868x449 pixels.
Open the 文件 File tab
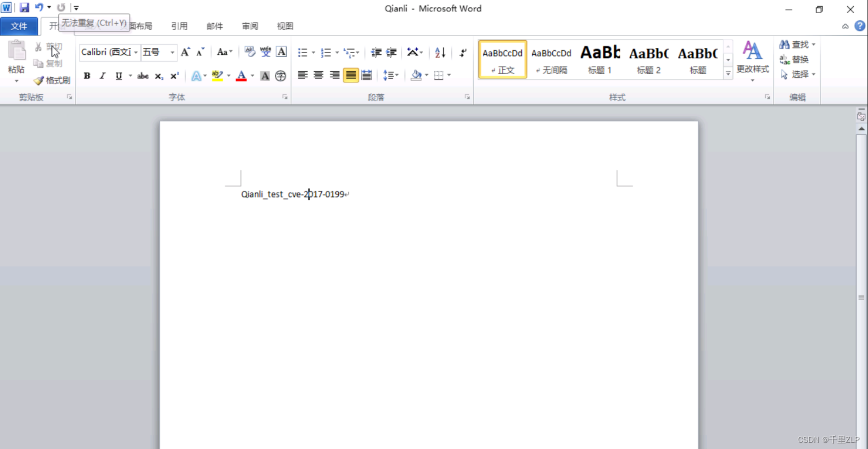click(x=19, y=26)
